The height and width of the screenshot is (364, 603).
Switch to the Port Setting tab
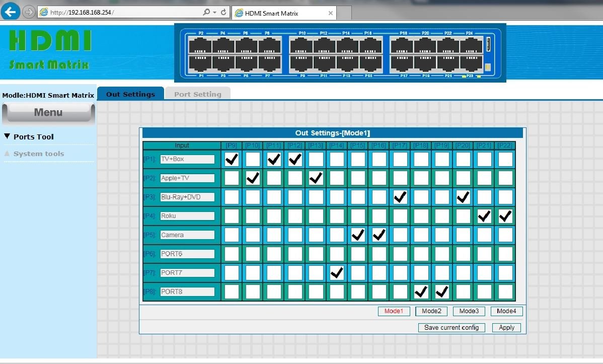pos(197,94)
